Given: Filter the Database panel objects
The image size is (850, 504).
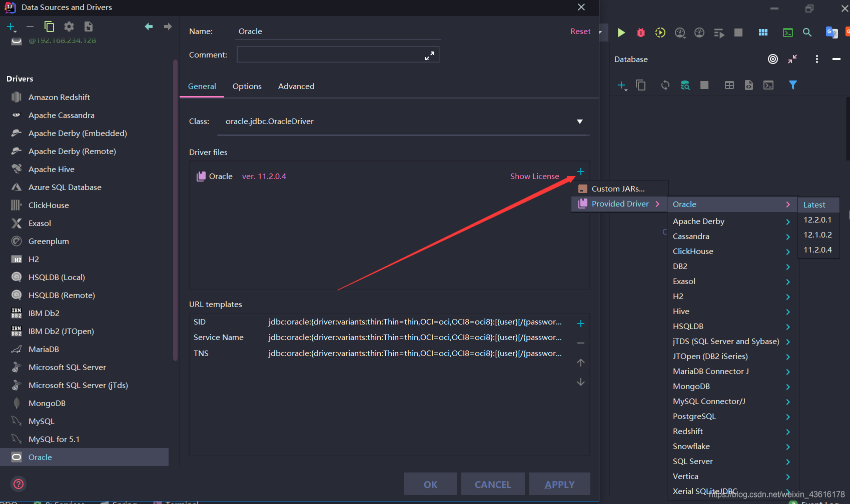Looking at the screenshot, I should [x=793, y=85].
